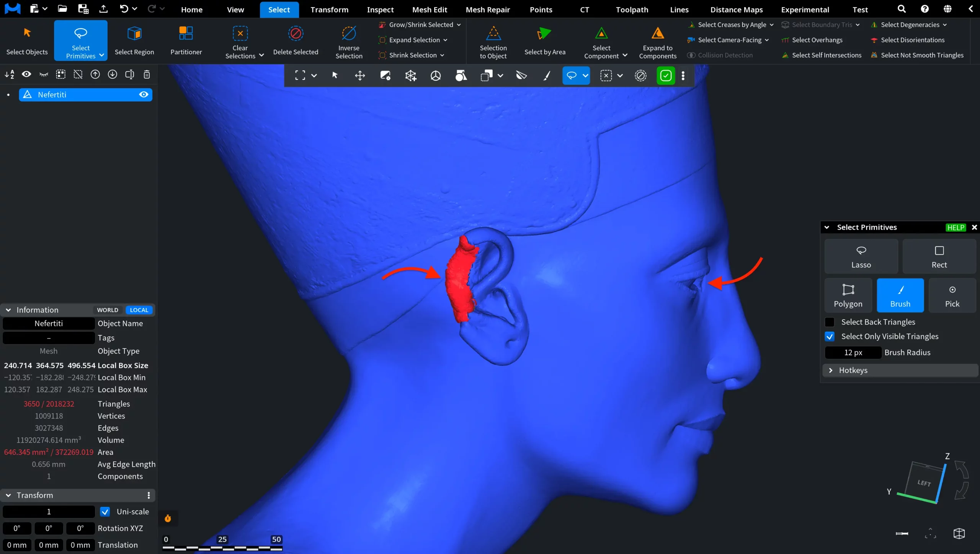Open Select Primitives dropdown arrow
This screenshot has width=980, height=554.
point(101,55)
